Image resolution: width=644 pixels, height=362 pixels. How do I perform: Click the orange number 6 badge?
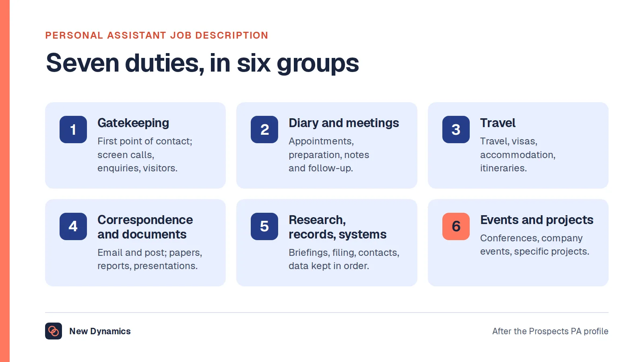tap(456, 226)
